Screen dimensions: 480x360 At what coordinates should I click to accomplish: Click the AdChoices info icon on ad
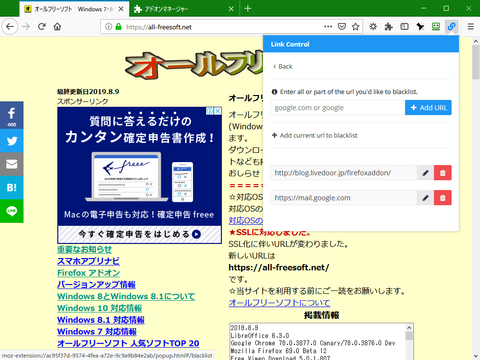click(210, 111)
